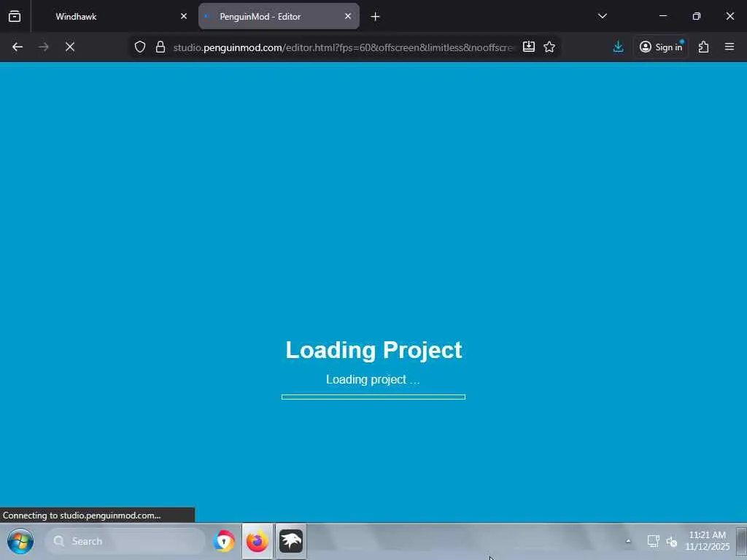
Task: Restore down the Firefox window
Action: pyautogui.click(x=697, y=16)
